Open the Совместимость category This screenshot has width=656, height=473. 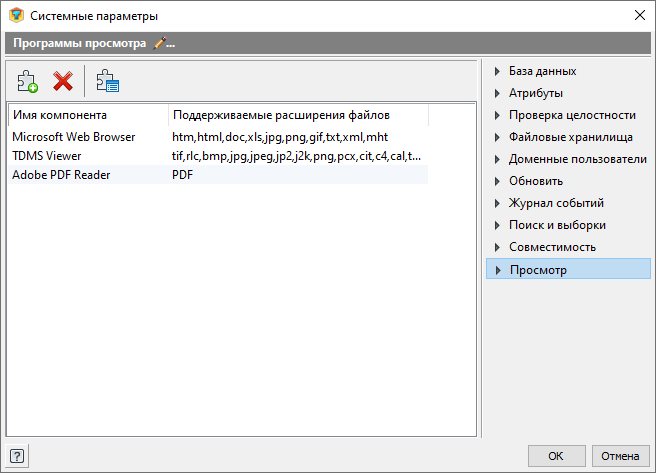[552, 247]
